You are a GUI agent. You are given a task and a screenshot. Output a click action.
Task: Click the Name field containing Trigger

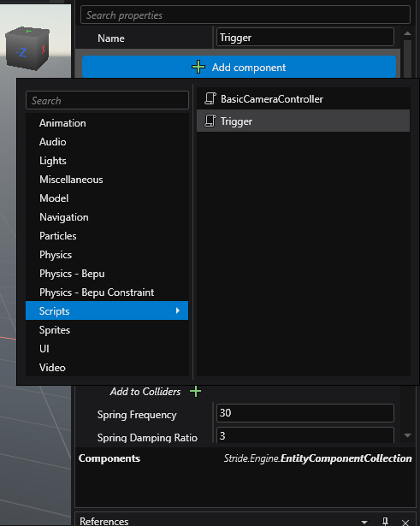pyautogui.click(x=305, y=38)
